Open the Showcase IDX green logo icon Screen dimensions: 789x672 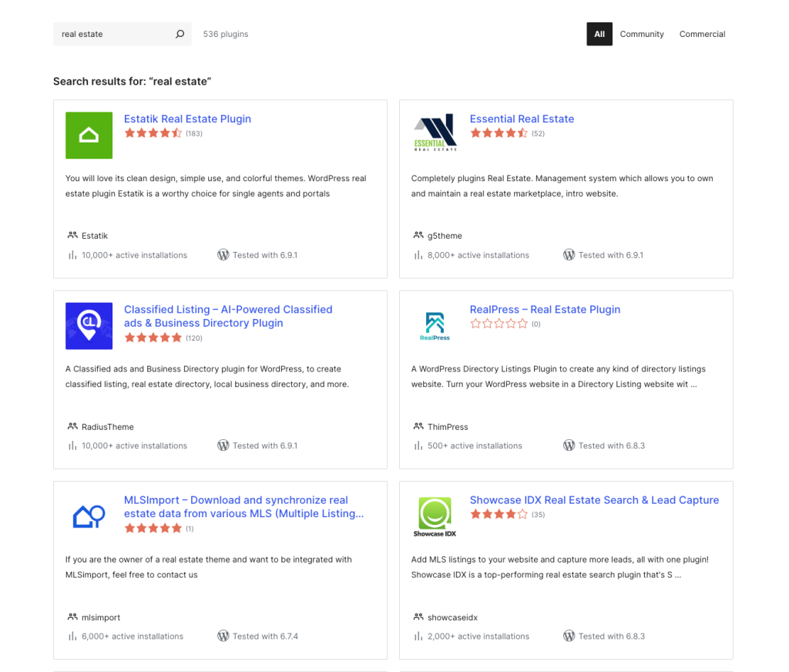[435, 516]
